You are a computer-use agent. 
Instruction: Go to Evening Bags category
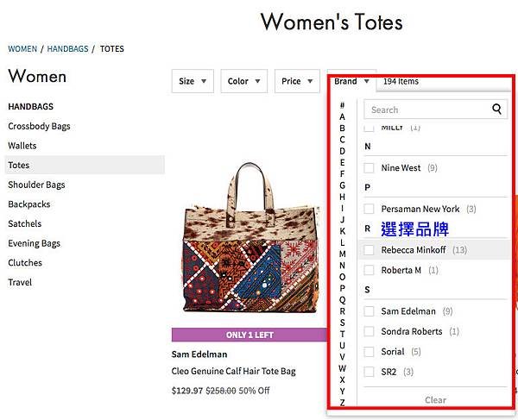[x=34, y=243]
